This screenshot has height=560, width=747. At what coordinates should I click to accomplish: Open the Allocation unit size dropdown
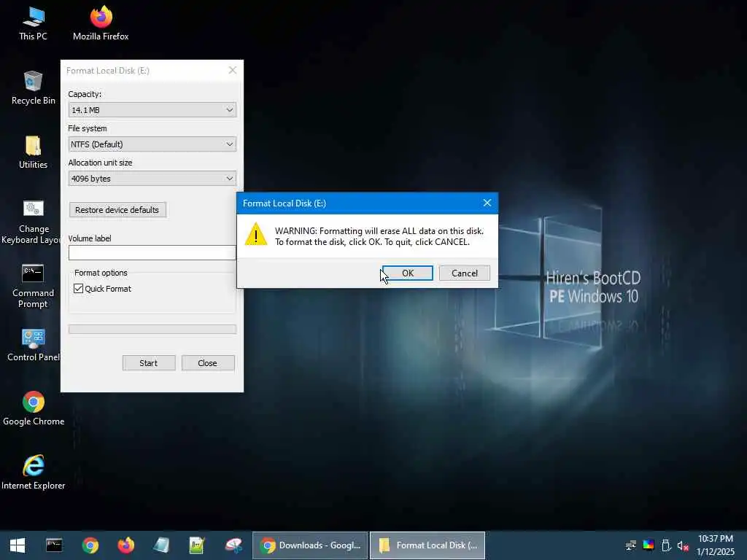152,179
